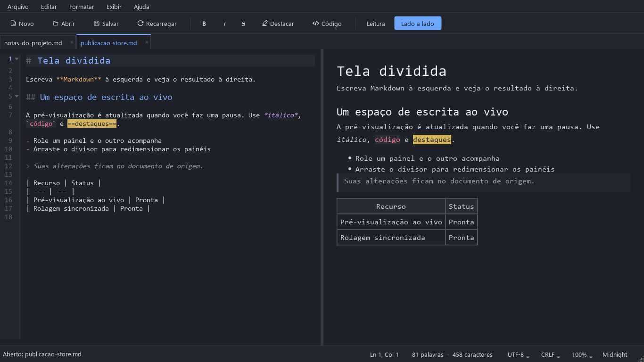
Task: Click 'Pré-visualização ao vivo' table cell in preview
Action: pyautogui.click(x=391, y=222)
